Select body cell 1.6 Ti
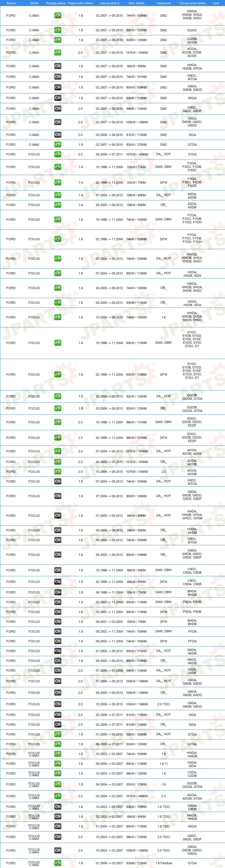 click(x=164, y=764)
